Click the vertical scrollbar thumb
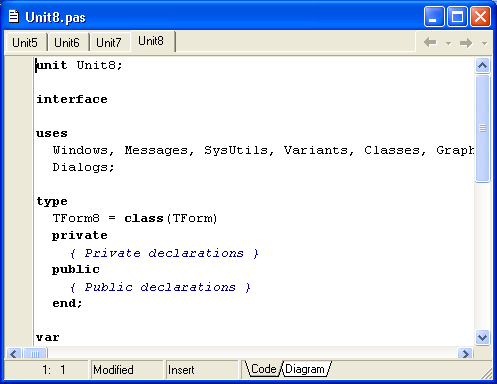Screen dimensions: 497x384 482,128
